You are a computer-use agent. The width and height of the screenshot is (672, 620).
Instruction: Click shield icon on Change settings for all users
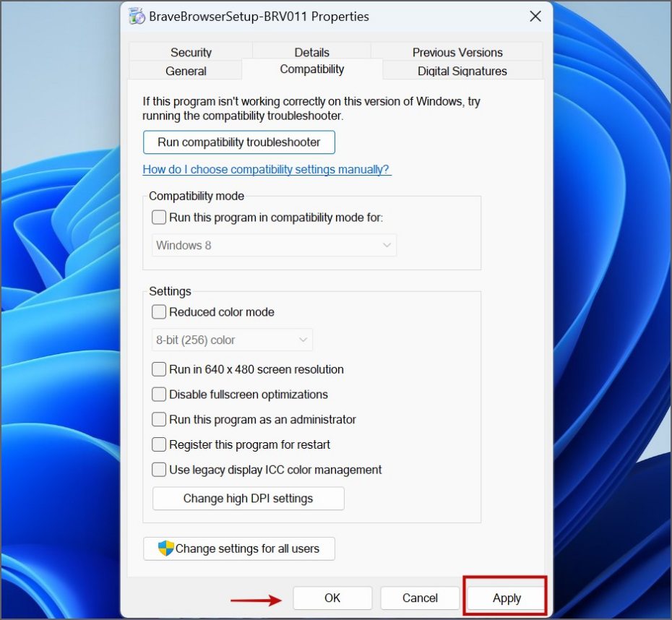pyautogui.click(x=166, y=548)
